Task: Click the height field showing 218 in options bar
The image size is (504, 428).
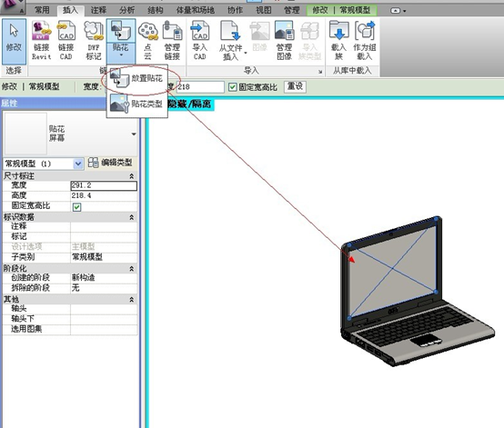Action: pos(200,87)
